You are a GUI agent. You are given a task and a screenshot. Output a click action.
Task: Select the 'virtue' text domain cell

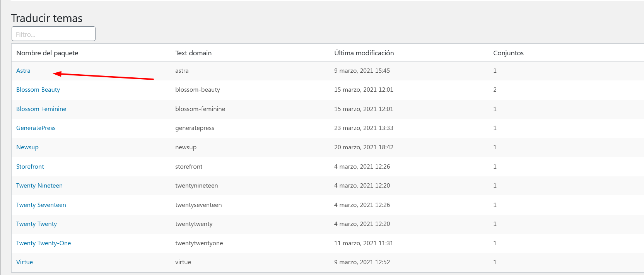pos(183,262)
